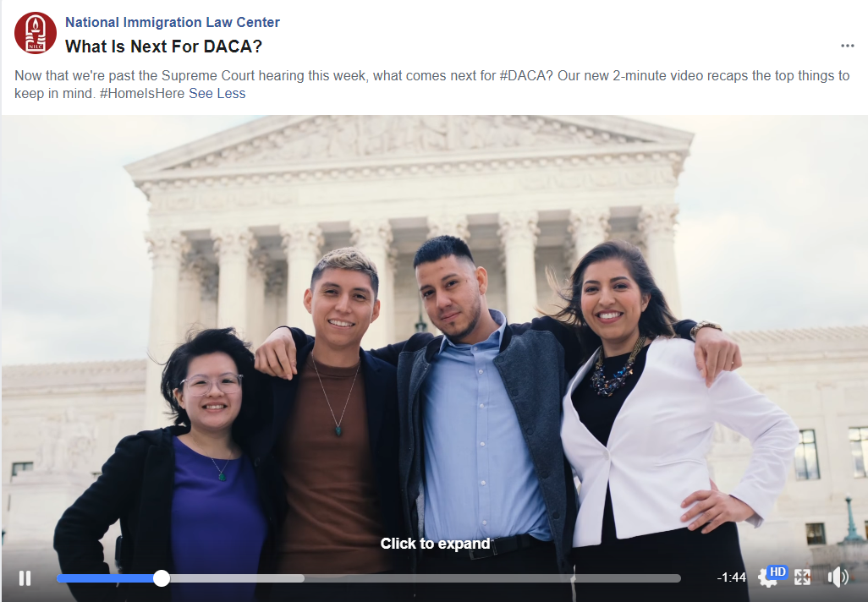
Task: Click the NILC red logo avatar
Action: (x=36, y=33)
